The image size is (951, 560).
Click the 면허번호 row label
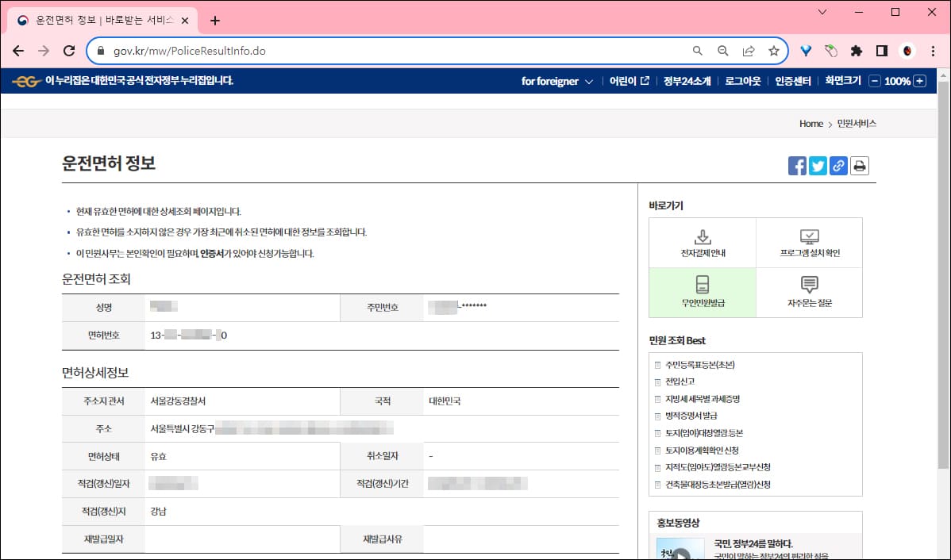104,336
